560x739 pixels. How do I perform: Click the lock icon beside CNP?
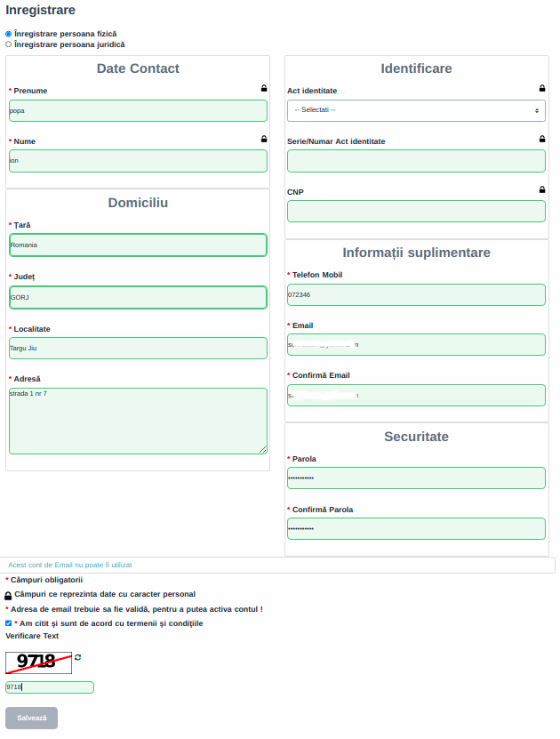(x=542, y=189)
